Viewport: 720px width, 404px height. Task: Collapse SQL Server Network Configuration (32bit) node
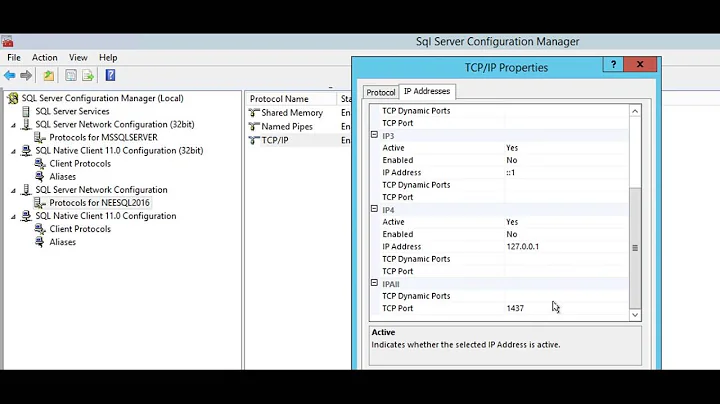click(x=13, y=125)
